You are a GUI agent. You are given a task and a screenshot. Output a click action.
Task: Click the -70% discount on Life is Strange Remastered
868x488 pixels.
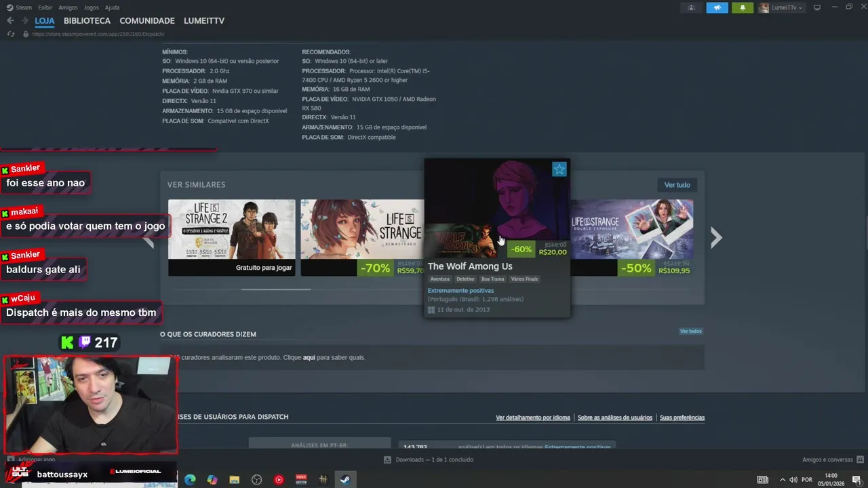coord(375,268)
